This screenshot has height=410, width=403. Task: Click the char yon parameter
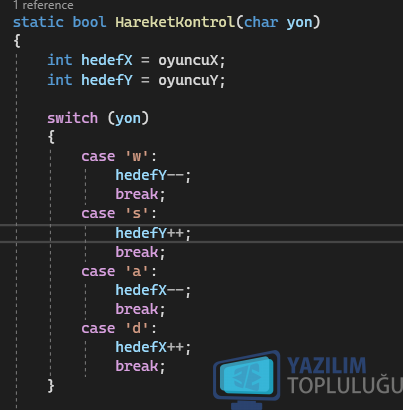tap(279, 22)
